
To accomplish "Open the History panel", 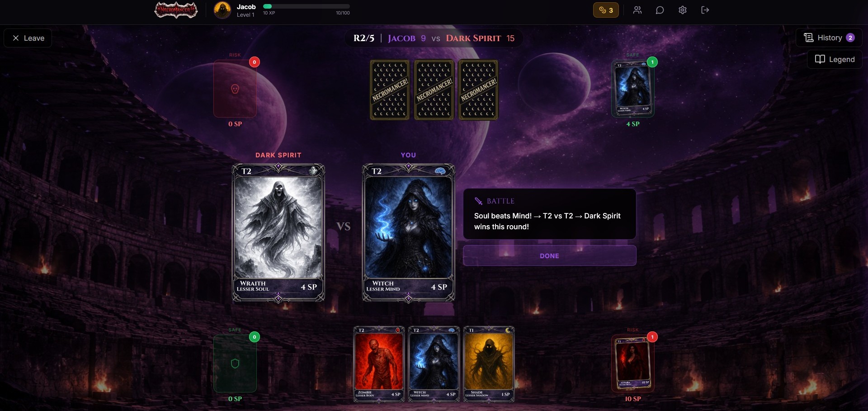I will 829,38.
